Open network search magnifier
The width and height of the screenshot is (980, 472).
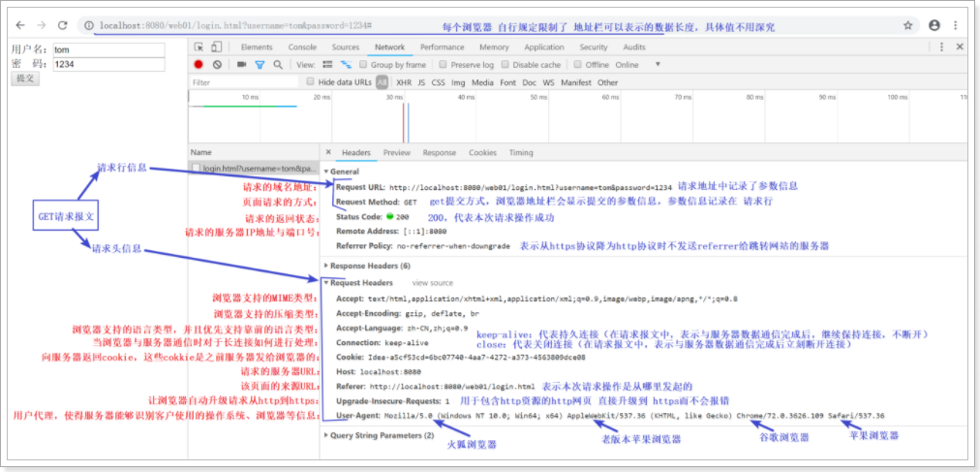coord(278,64)
